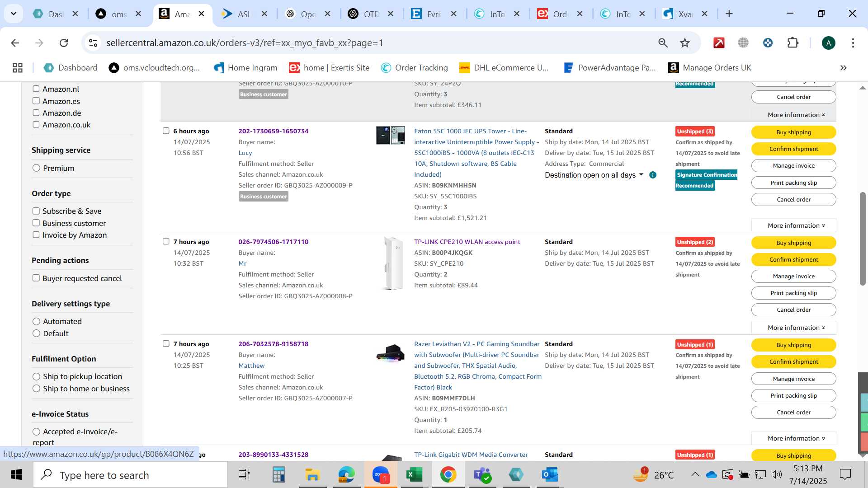The image size is (868, 488).
Task: Open Zoom from the taskbar
Action: click(381, 475)
